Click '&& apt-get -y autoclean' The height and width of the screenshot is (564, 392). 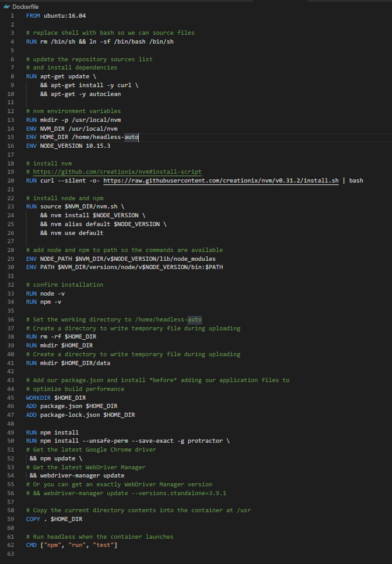81,94
